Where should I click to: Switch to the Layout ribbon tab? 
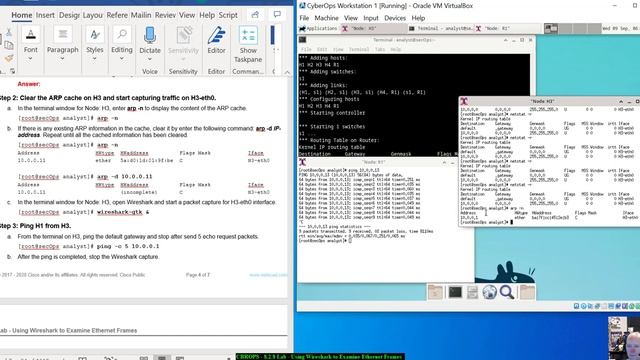(93, 15)
